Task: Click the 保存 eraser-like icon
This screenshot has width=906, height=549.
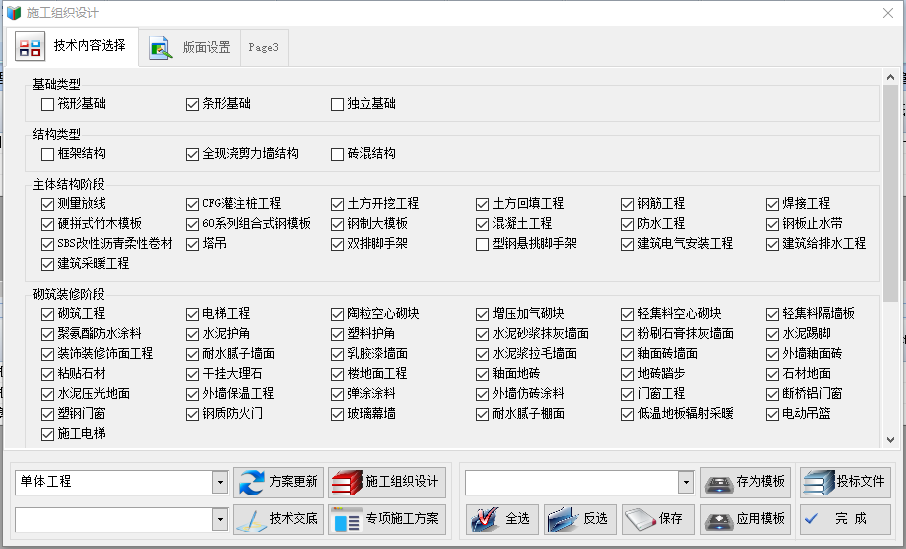Action: click(640, 519)
